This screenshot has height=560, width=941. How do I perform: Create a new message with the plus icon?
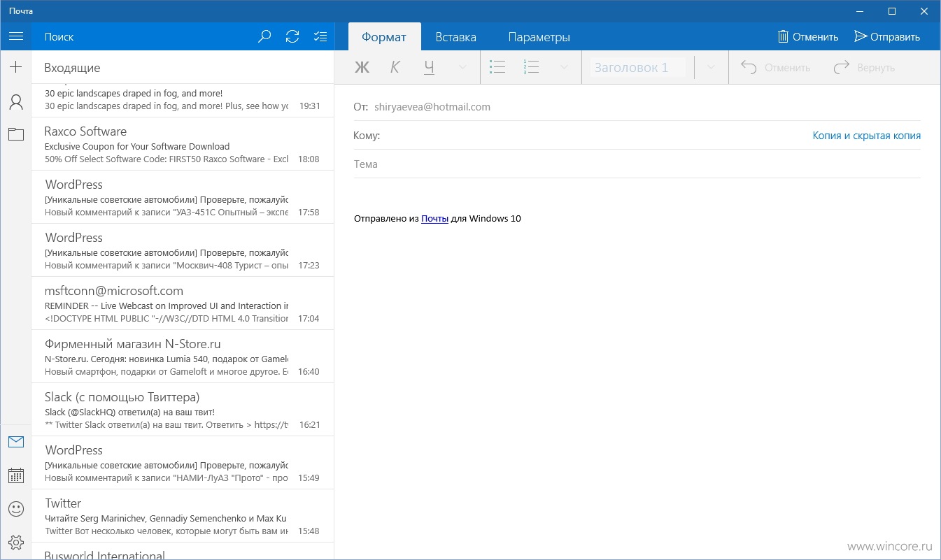coord(16,67)
